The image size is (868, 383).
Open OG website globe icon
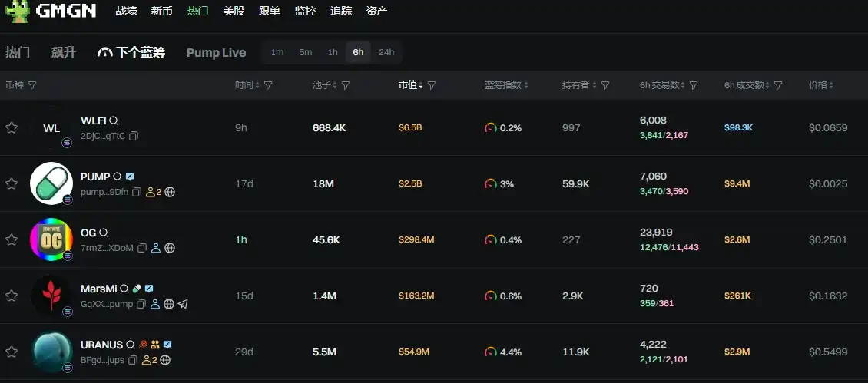pyautogui.click(x=170, y=248)
